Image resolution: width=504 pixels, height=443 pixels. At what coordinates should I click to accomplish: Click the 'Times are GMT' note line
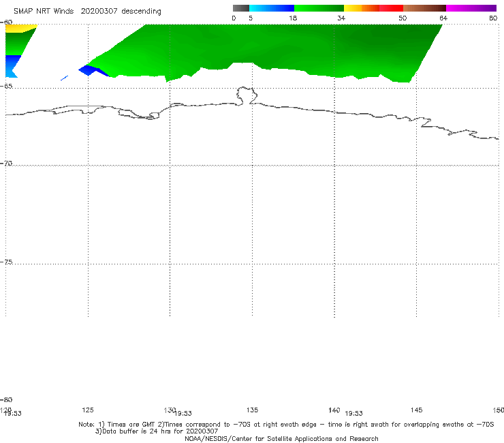click(286, 425)
